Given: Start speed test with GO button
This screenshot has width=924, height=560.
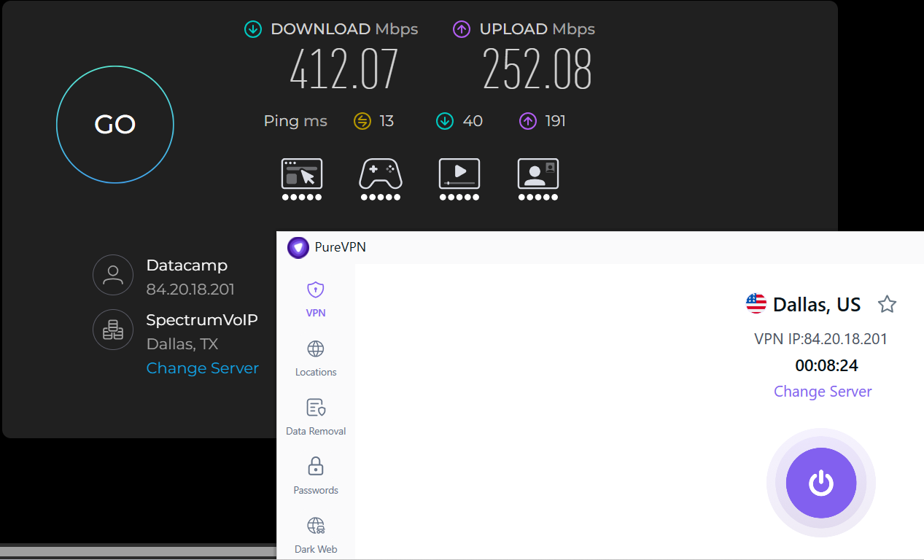Looking at the screenshot, I should click(x=115, y=125).
